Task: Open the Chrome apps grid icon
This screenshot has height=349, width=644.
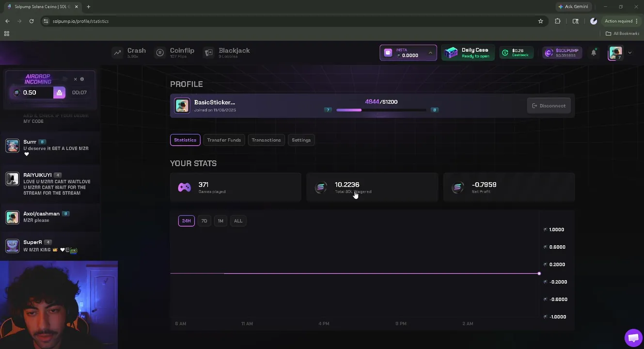Action: tap(6, 33)
